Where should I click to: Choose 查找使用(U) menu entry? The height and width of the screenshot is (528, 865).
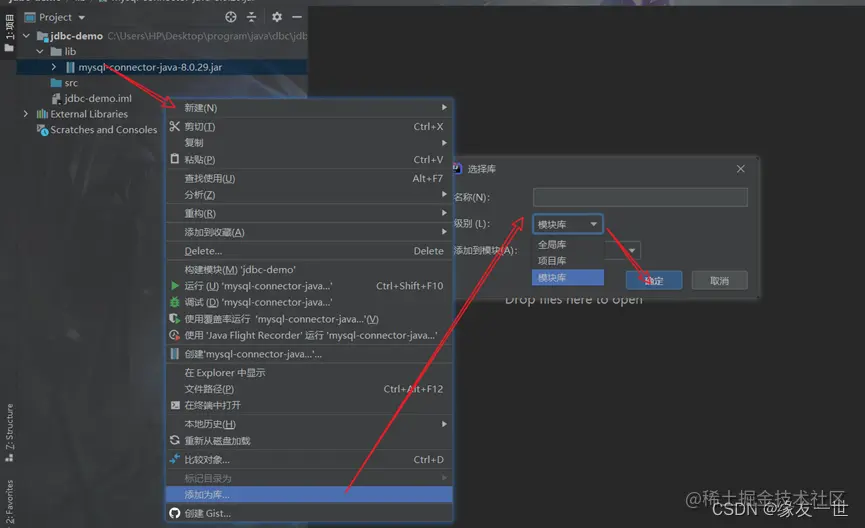tap(309, 178)
